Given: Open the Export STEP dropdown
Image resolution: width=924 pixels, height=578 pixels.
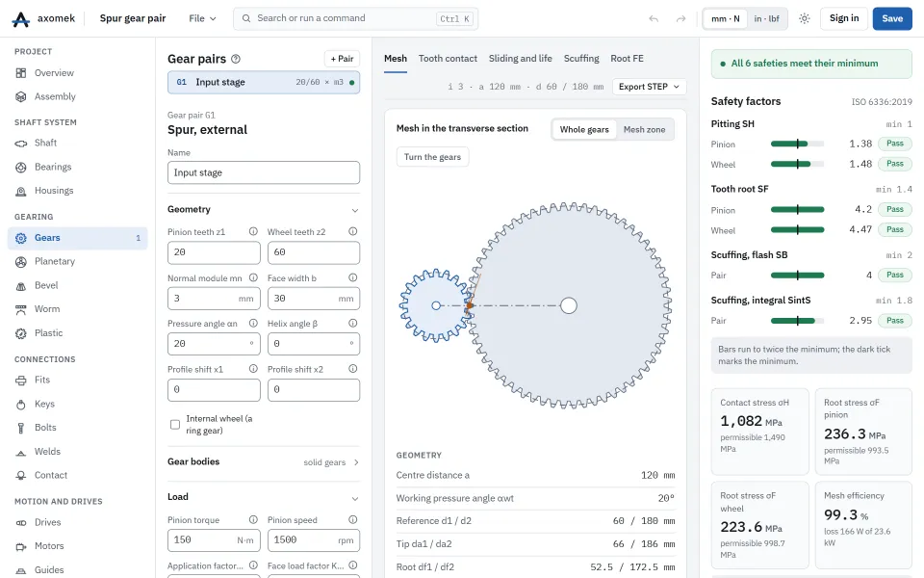Looking at the screenshot, I should 649,87.
